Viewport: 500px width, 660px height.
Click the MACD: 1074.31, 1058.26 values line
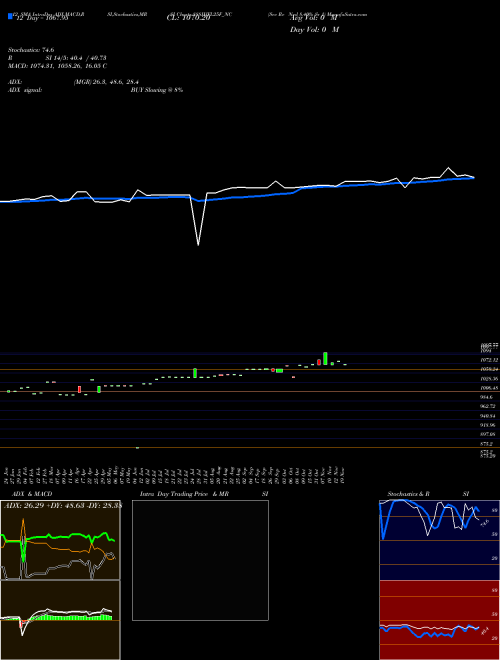[58, 66]
